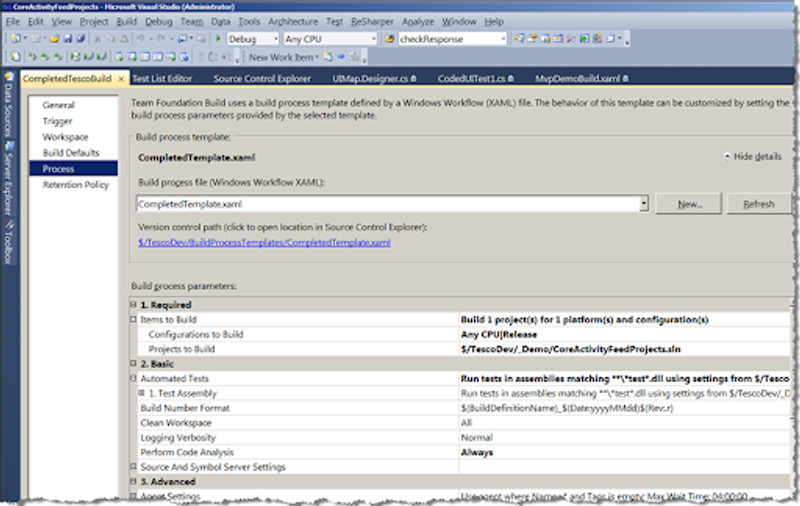Click the Logging Verbosity 'Normal' value

pos(477,438)
